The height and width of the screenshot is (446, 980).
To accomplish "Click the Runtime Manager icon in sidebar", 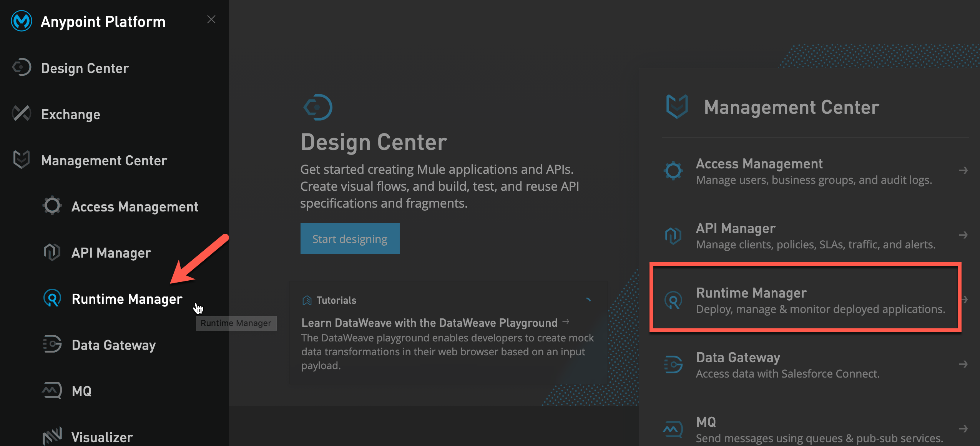I will click(x=52, y=298).
